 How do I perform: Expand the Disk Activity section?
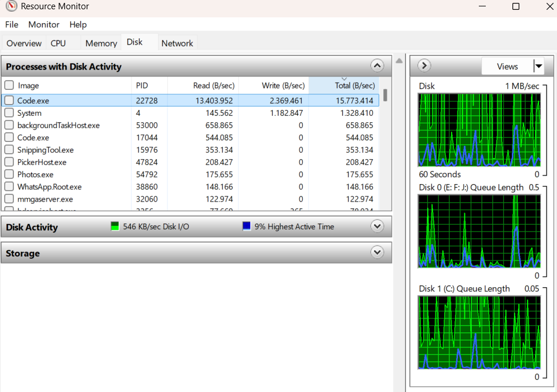[x=377, y=226]
